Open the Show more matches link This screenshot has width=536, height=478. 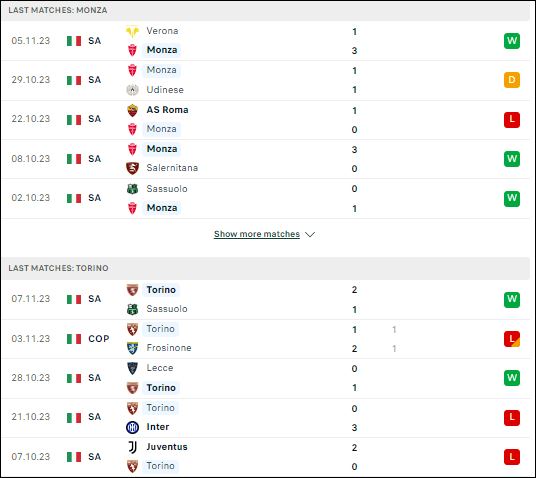[x=257, y=234]
